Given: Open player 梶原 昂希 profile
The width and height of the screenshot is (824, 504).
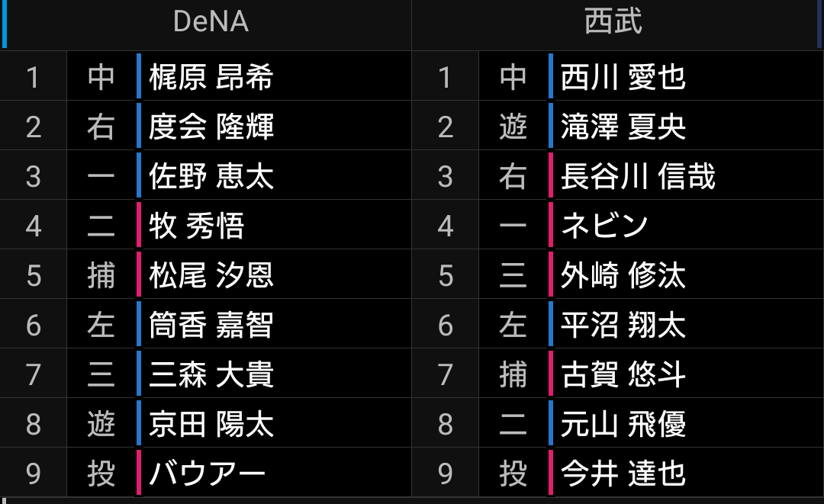Looking at the screenshot, I should click(211, 77).
